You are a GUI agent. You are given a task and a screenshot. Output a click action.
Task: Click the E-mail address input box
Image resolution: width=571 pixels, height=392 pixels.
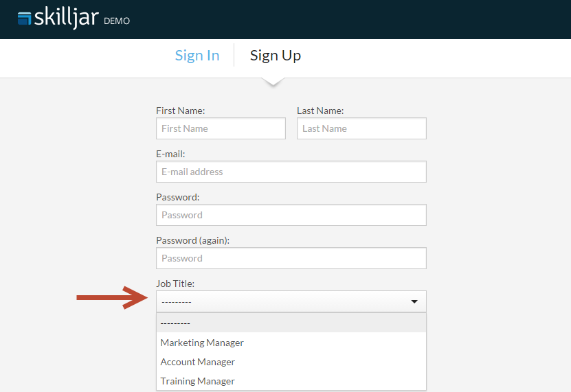291,172
